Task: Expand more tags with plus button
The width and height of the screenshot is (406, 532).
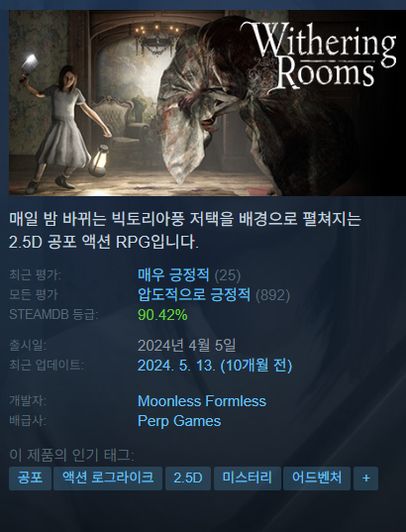Action: click(x=365, y=479)
